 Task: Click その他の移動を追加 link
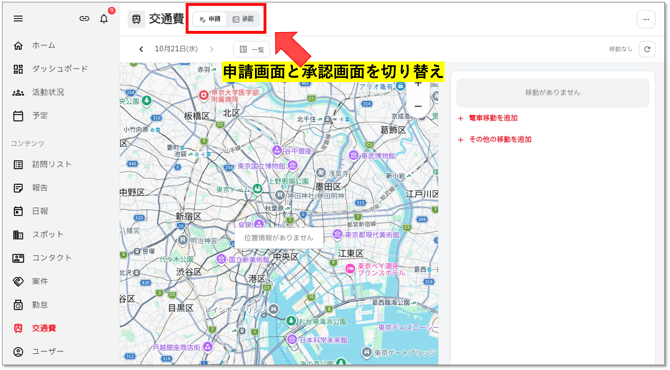(500, 139)
